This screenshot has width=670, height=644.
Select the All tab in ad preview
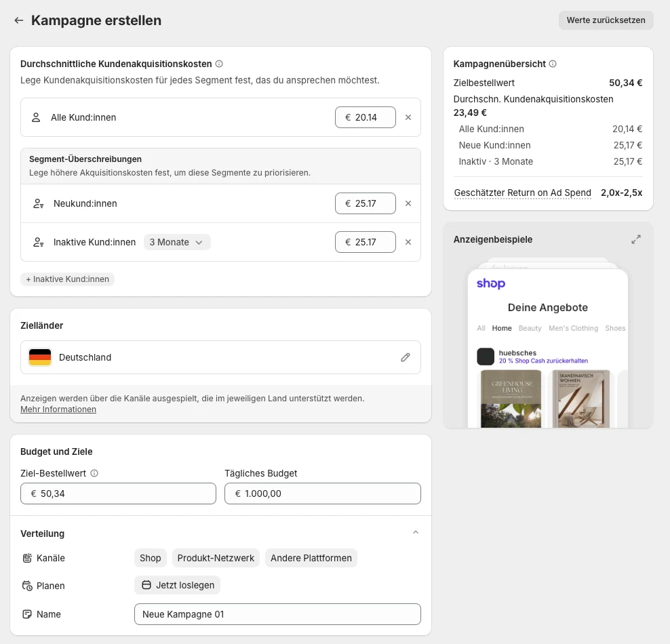pos(481,328)
